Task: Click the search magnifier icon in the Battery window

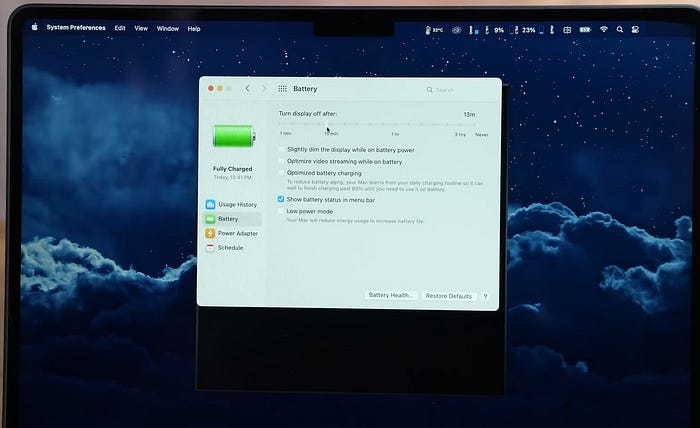Action: click(x=429, y=90)
